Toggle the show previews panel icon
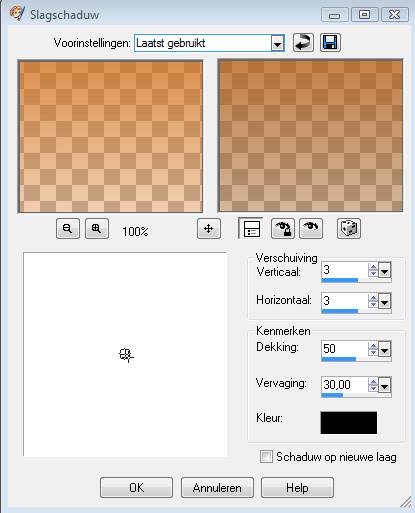Screen dimensions: 415x513 pyautogui.click(x=251, y=229)
